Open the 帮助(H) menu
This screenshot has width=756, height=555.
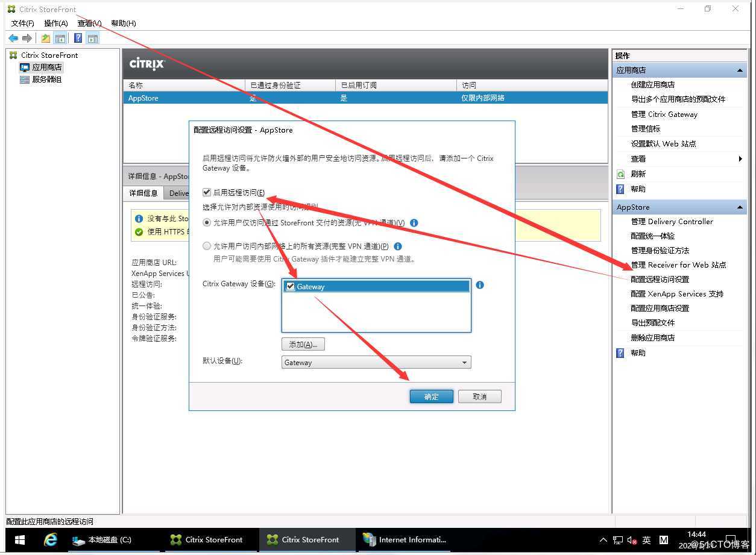point(124,23)
